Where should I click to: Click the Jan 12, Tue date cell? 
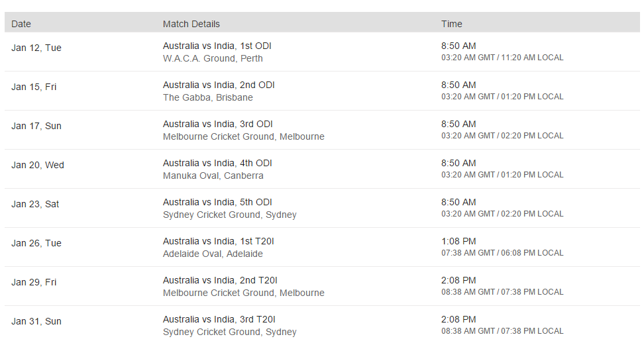(36, 48)
